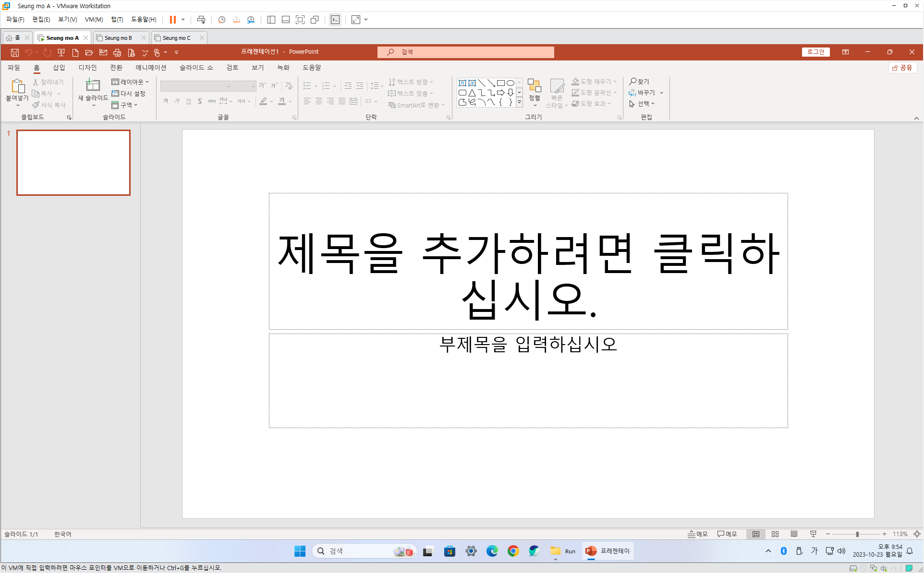Open the Select (선택) dropdown in editing group
The width and height of the screenshot is (924, 573).
643,104
